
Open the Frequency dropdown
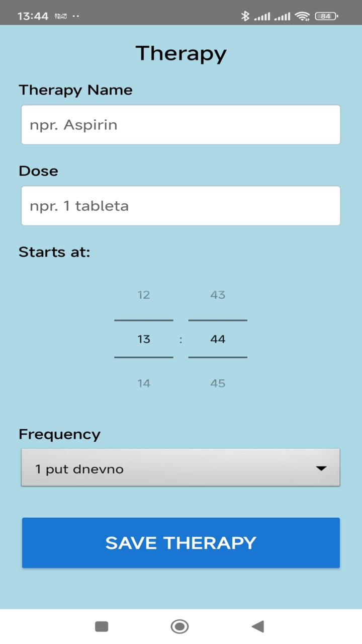pyautogui.click(x=180, y=468)
